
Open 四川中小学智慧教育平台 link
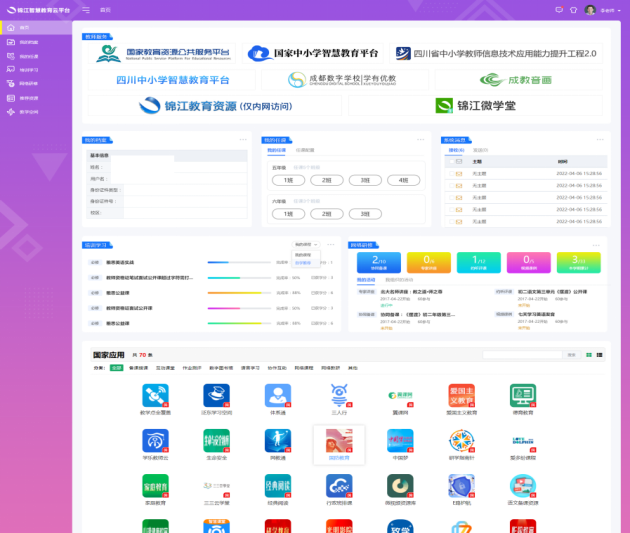172,80
